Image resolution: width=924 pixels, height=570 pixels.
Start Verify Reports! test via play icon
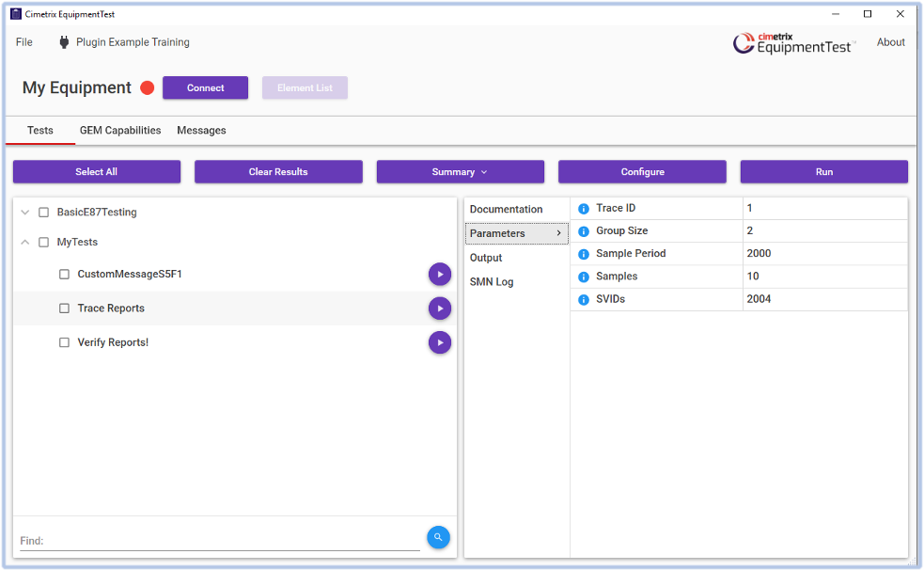tap(439, 342)
